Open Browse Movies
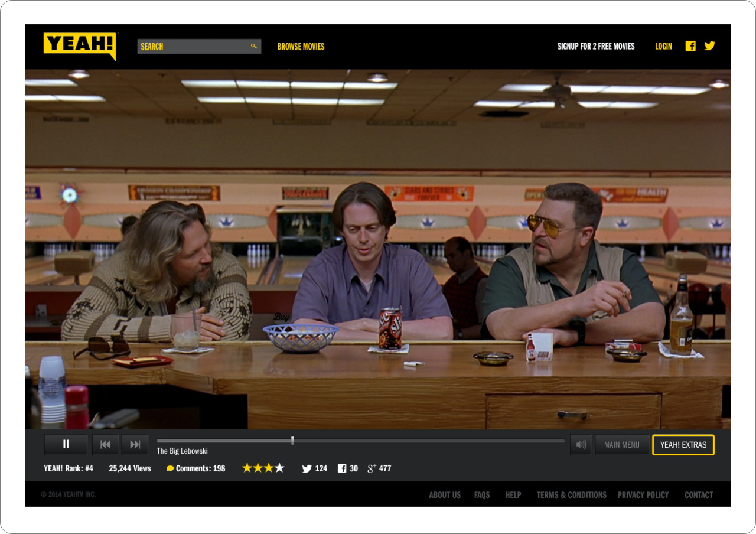The height and width of the screenshot is (534, 756). point(301,46)
